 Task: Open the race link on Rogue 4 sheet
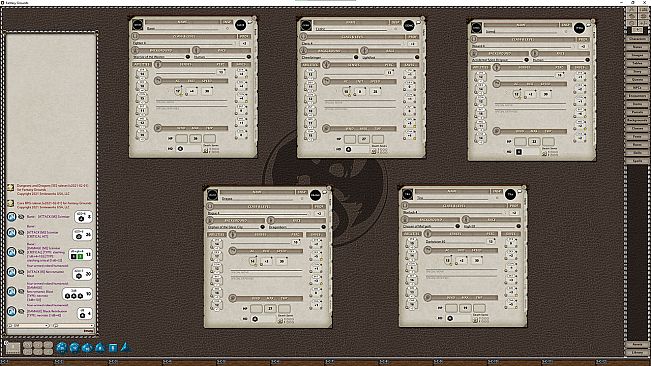(323, 227)
